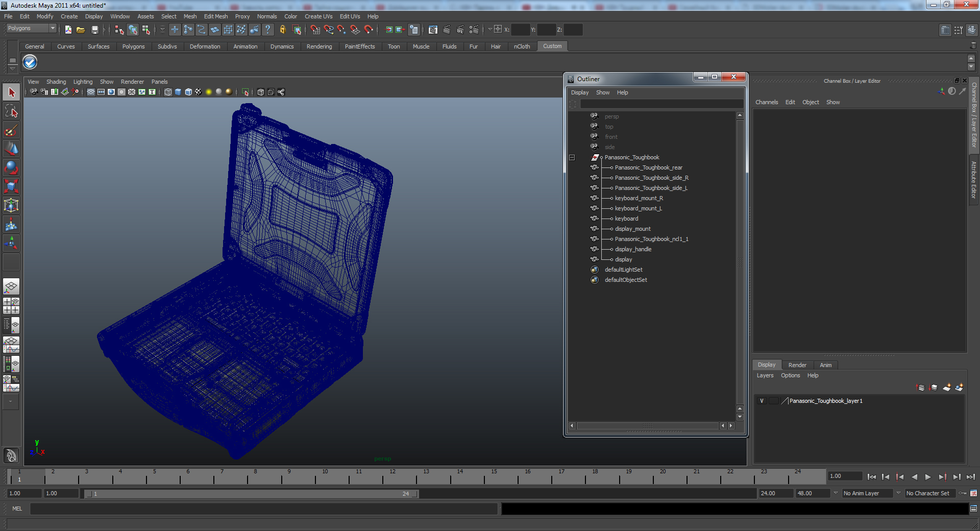Enable Snap to points magnet icon
Image resolution: width=980 pixels, height=531 pixels.
tap(342, 30)
